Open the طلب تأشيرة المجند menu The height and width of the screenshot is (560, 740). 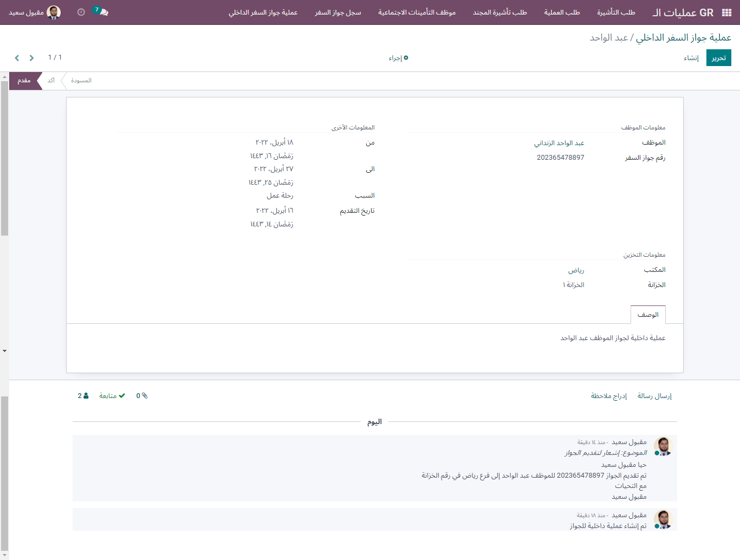[500, 12]
